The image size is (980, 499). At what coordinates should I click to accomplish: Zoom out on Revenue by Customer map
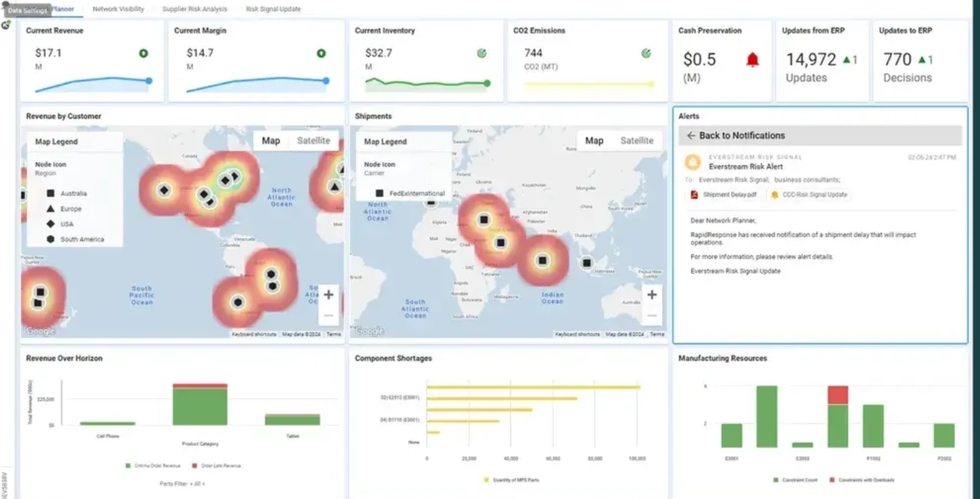(x=328, y=315)
